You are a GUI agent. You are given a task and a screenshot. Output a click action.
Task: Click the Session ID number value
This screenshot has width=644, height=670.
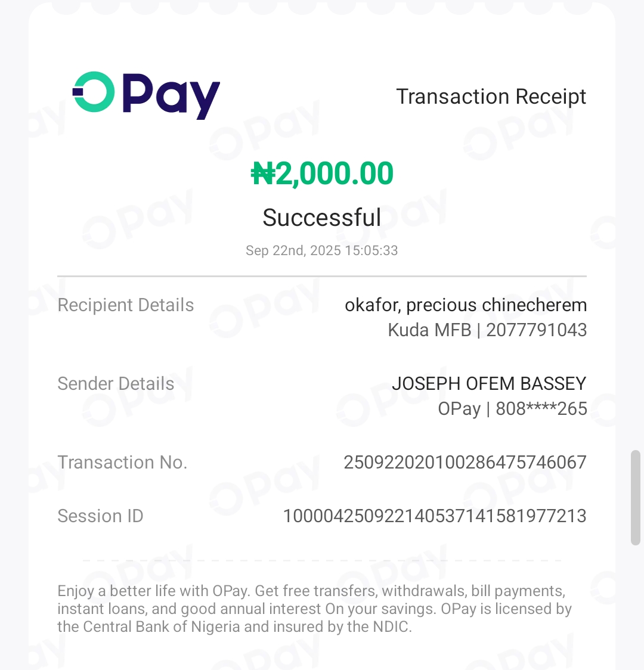[x=435, y=516]
